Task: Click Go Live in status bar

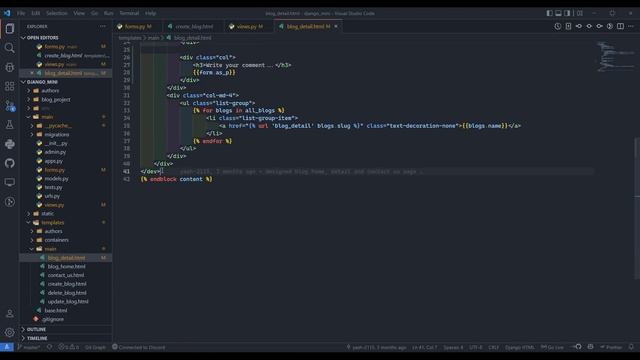Action: 552,347
